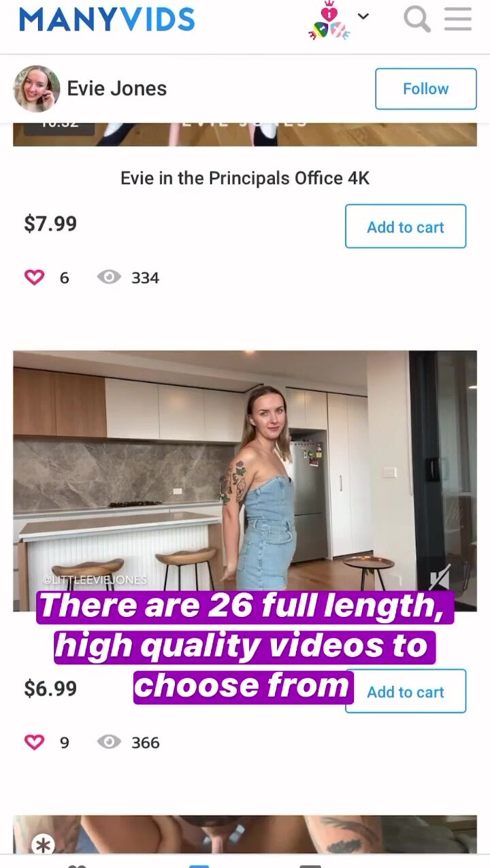The height and width of the screenshot is (868, 490).
Task: Like the video with 6 hearts
Action: pyautogui.click(x=34, y=278)
